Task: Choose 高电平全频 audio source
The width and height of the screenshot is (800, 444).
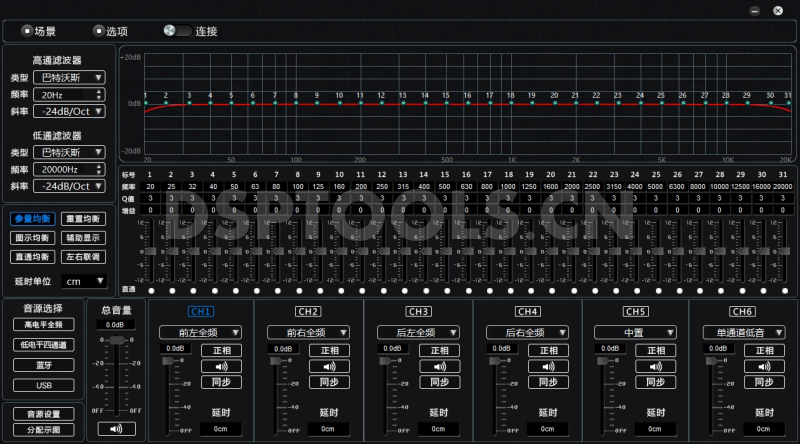Action: (43, 325)
